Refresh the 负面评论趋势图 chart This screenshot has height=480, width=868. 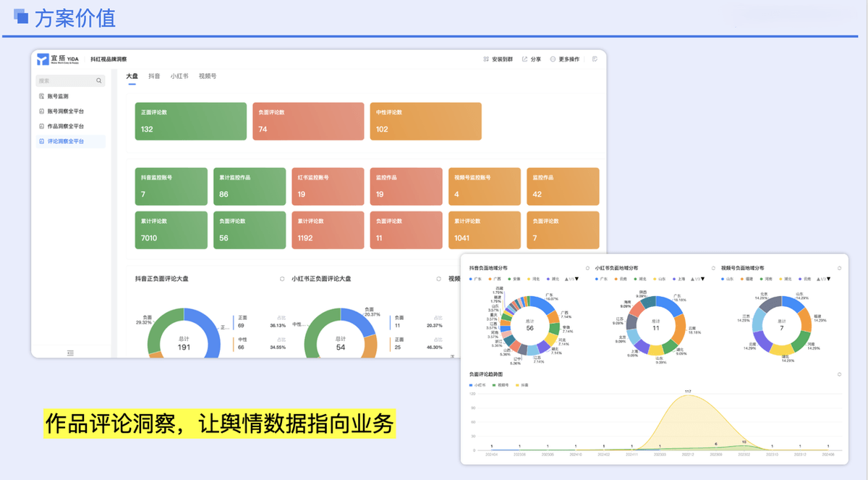pyautogui.click(x=839, y=374)
